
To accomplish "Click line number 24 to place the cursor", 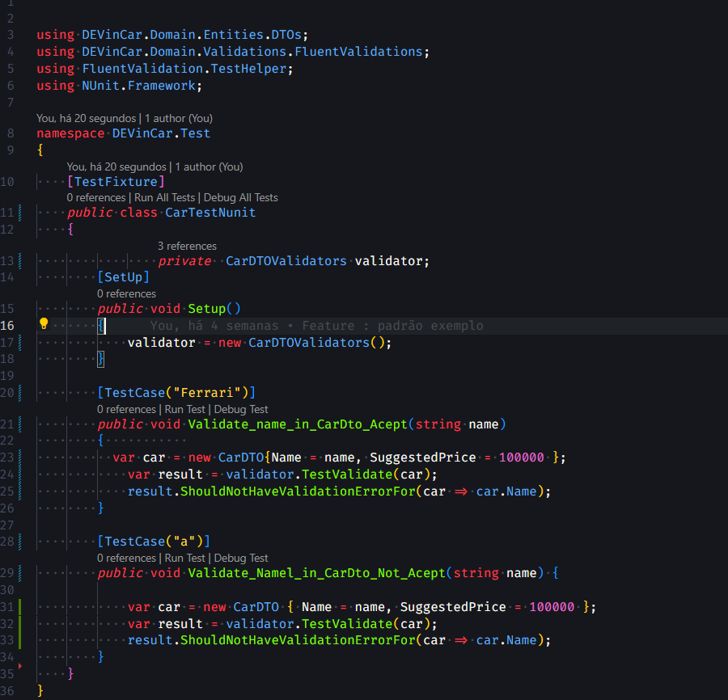I will click(8, 474).
